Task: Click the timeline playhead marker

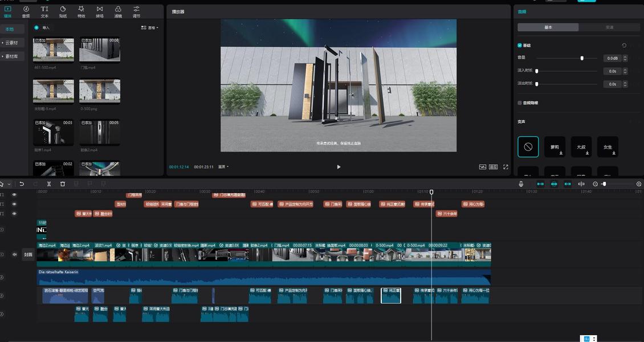Action: tap(431, 192)
